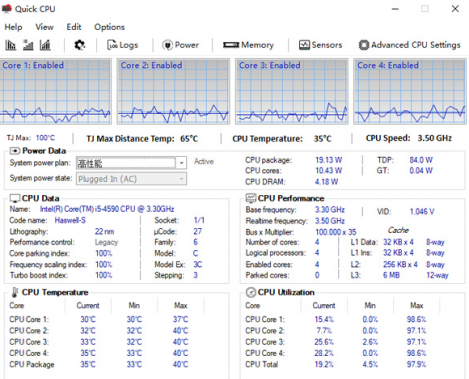
Task: Toggle Core 1 Enabled graph
Action: 55,92
